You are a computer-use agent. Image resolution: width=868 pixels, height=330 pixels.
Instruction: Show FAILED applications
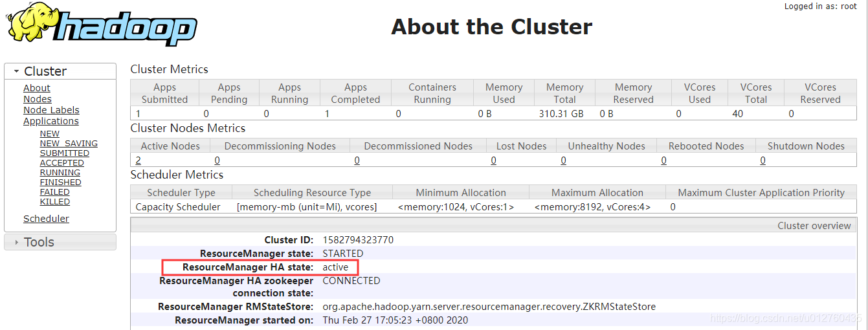tap(55, 192)
